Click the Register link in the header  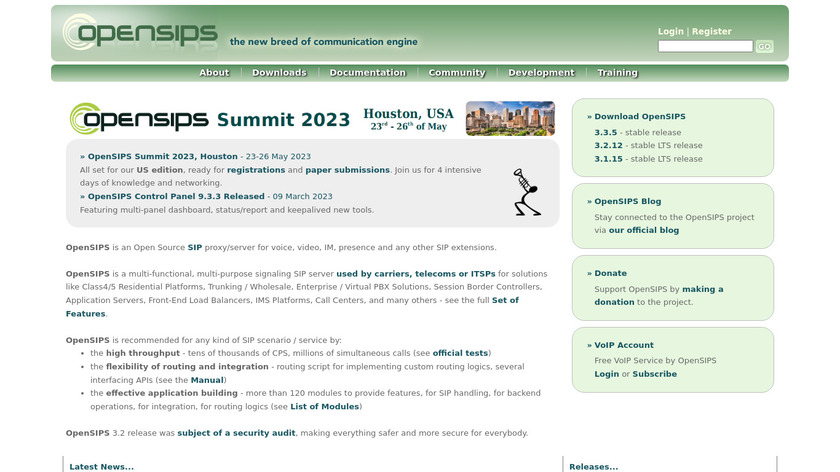pos(711,31)
